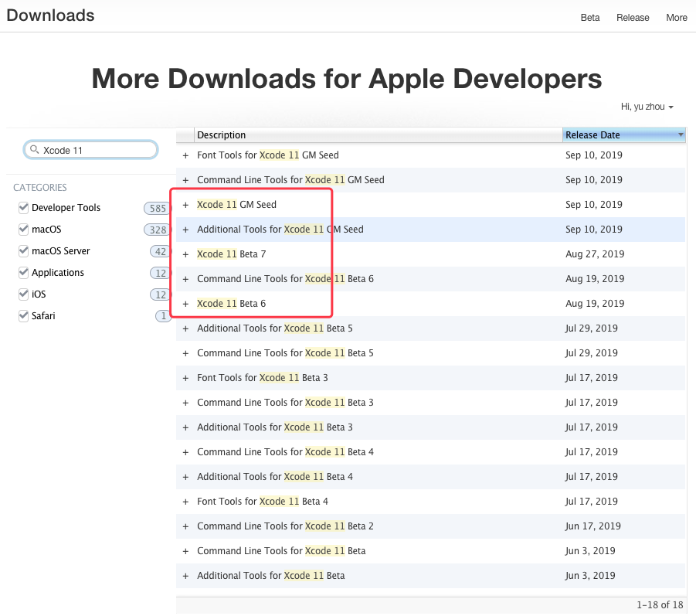This screenshot has width=696, height=616.
Task: Click the plus icon beside Additional Tools for Xcode 11 Beta
Action: 185,575
